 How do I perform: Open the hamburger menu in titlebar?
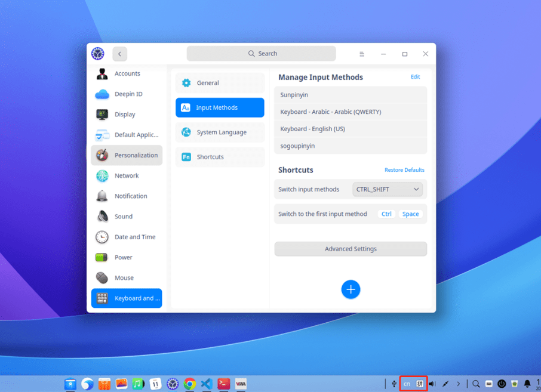point(362,54)
